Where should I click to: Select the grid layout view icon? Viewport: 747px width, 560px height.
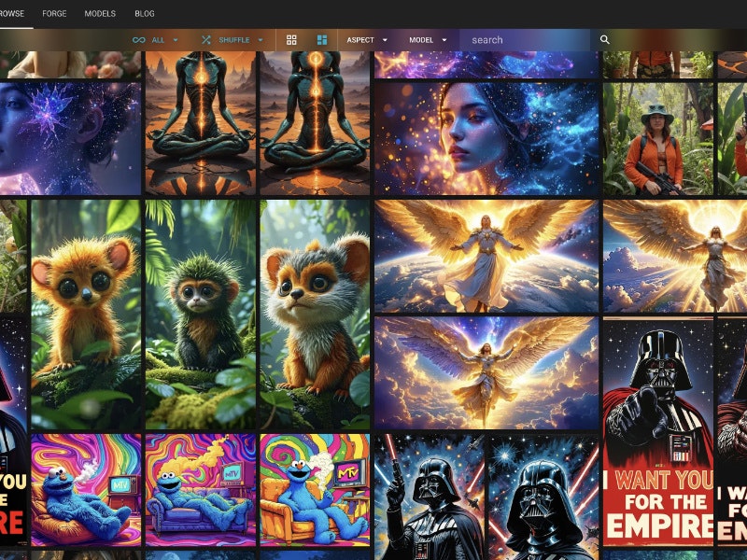(x=290, y=40)
